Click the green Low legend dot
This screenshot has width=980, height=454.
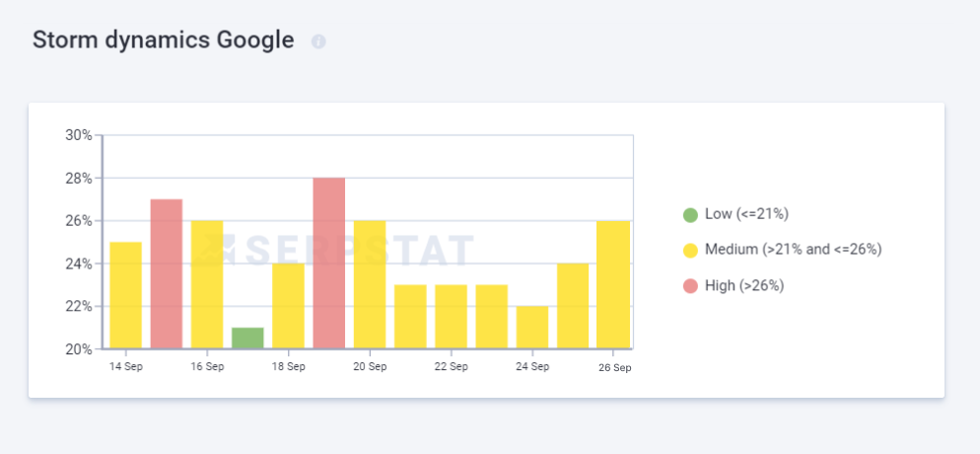pos(690,214)
